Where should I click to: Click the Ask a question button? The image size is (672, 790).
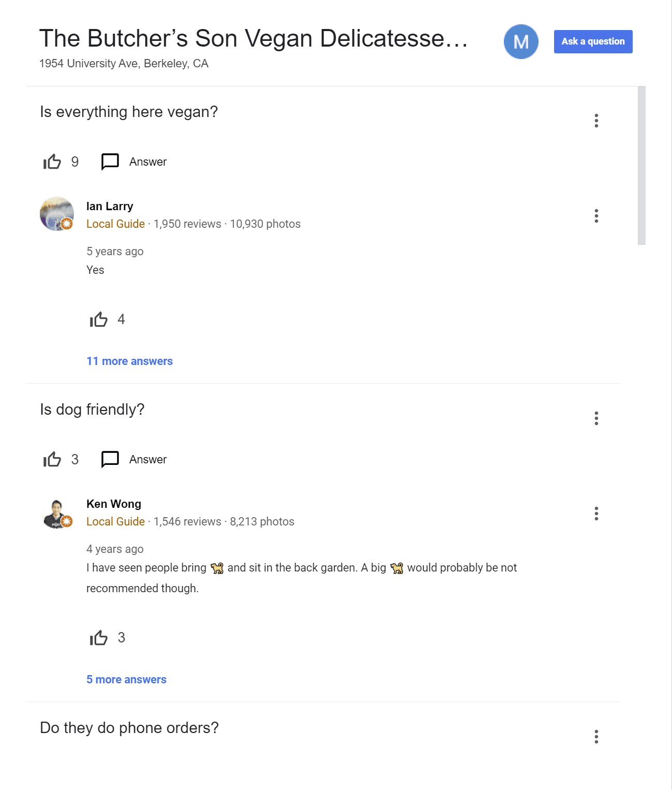click(x=593, y=41)
